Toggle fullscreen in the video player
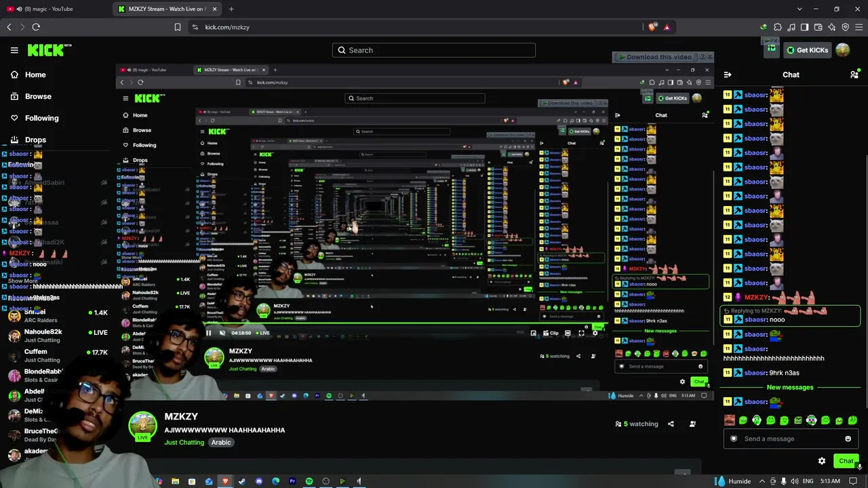This screenshot has height=488, width=868. [581, 333]
